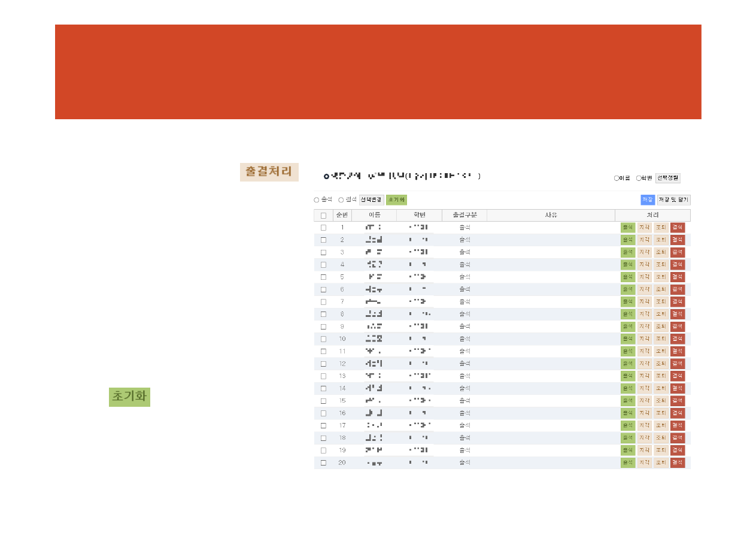Image resolution: width=756 pixels, height=535 pixels.
Task: Click green 출석 button in row 14
Action: point(627,388)
